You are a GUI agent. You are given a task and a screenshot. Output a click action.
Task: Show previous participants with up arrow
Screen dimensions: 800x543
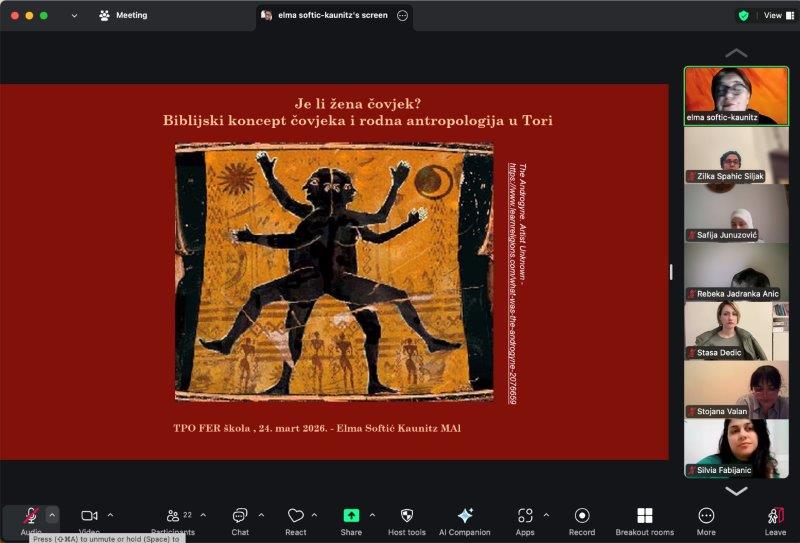click(x=736, y=53)
